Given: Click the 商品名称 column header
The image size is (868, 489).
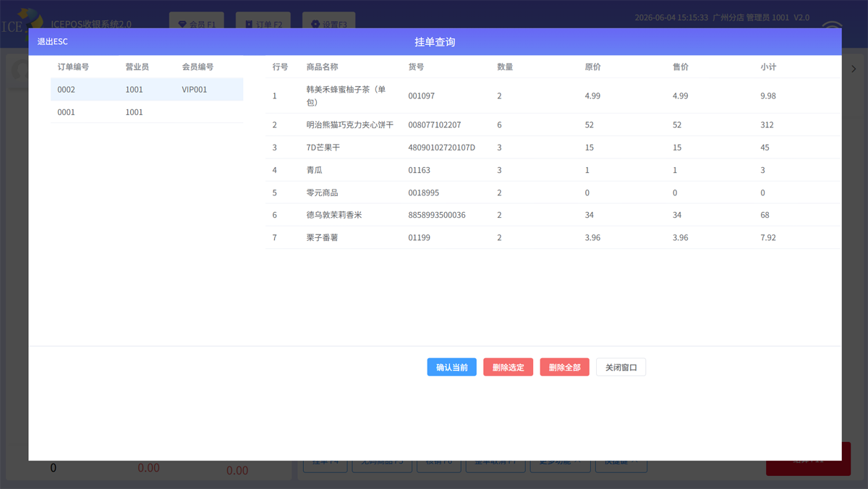Looking at the screenshot, I should (x=322, y=67).
